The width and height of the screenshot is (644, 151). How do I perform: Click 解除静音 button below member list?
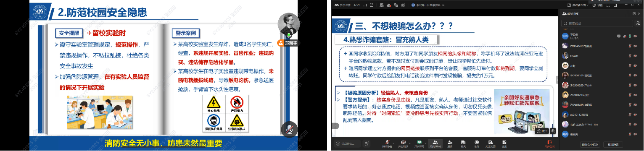[x=613, y=145]
